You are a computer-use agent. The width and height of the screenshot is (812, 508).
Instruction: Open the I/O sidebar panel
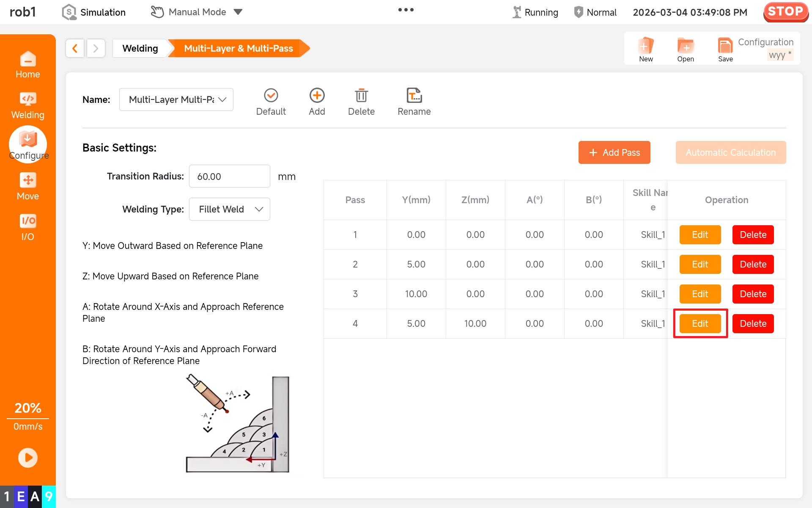click(x=27, y=227)
